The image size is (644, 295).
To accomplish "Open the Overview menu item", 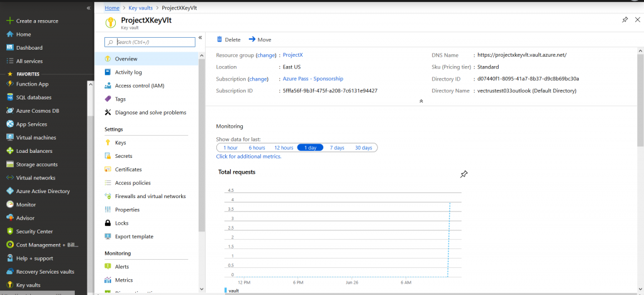I will point(147,58).
